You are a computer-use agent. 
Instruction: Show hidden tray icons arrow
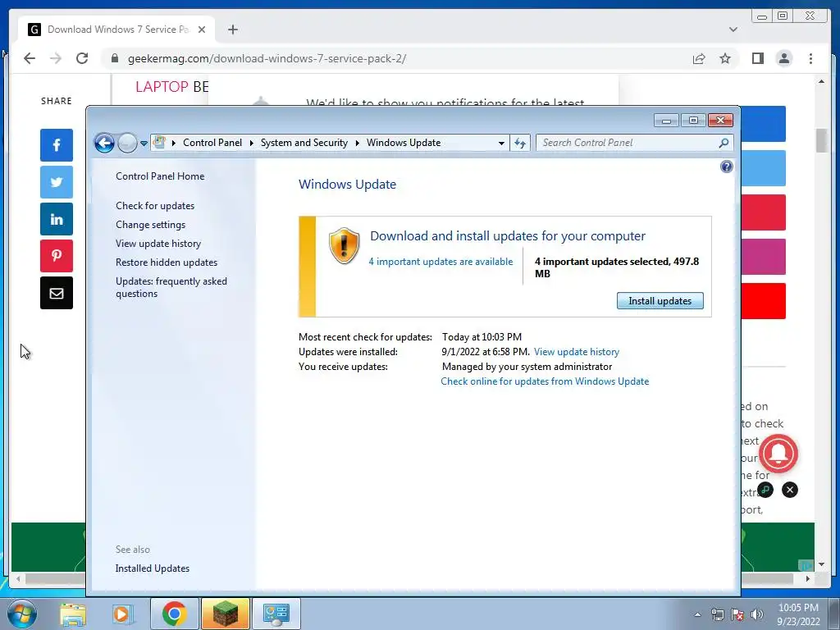697,614
